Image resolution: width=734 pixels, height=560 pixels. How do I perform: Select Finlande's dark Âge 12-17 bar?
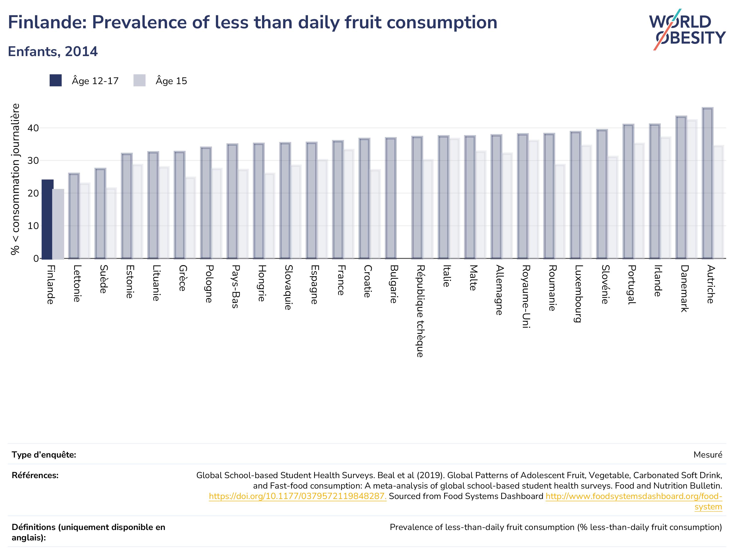[x=47, y=219]
